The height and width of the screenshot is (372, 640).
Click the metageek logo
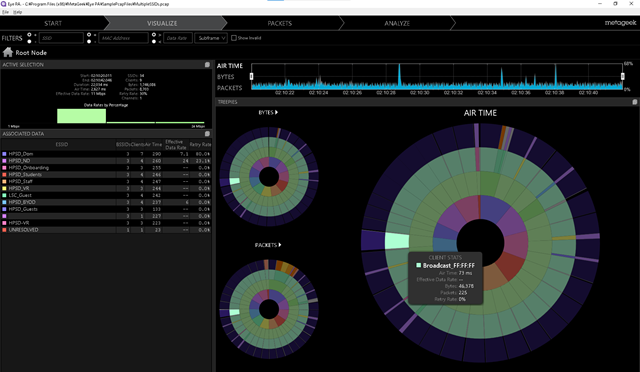[x=620, y=22]
